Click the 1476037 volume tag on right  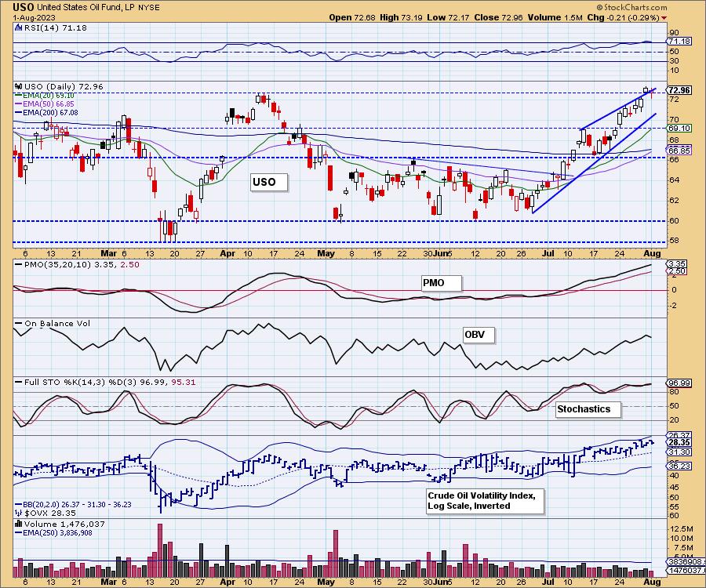coord(686,571)
